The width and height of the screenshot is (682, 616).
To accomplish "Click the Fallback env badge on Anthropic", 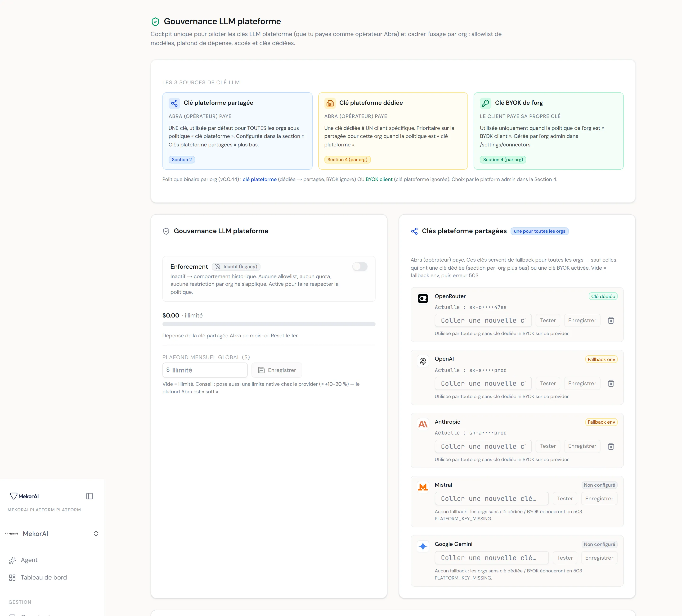I will coord(601,422).
